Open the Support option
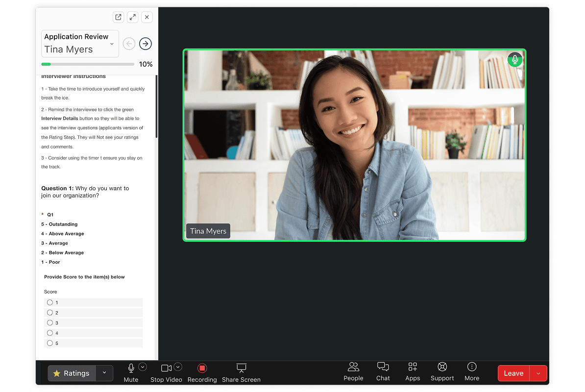 pyautogui.click(x=442, y=372)
